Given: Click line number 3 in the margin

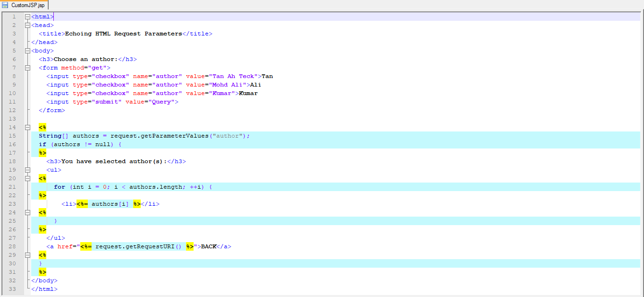Looking at the screenshot, I should pyautogui.click(x=14, y=34).
